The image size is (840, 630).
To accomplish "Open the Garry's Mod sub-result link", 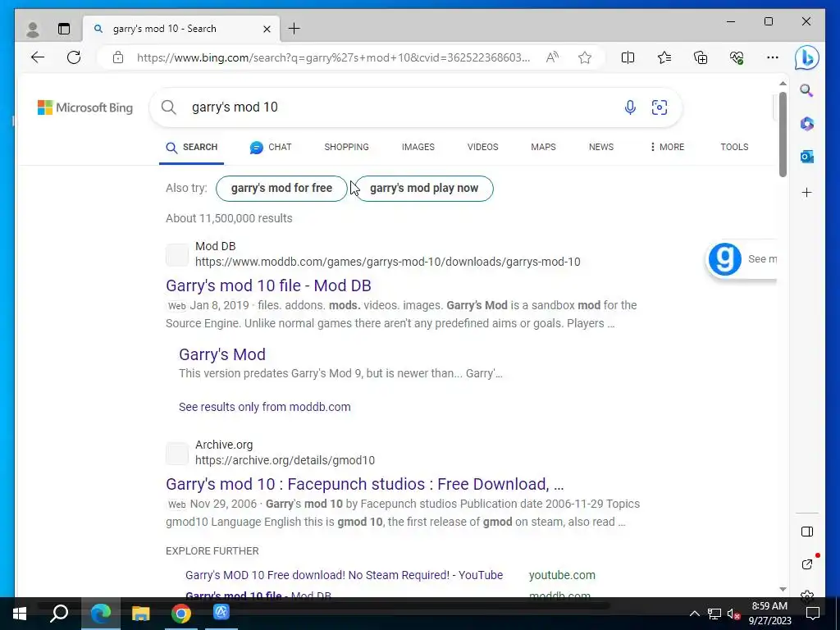I will tap(222, 354).
